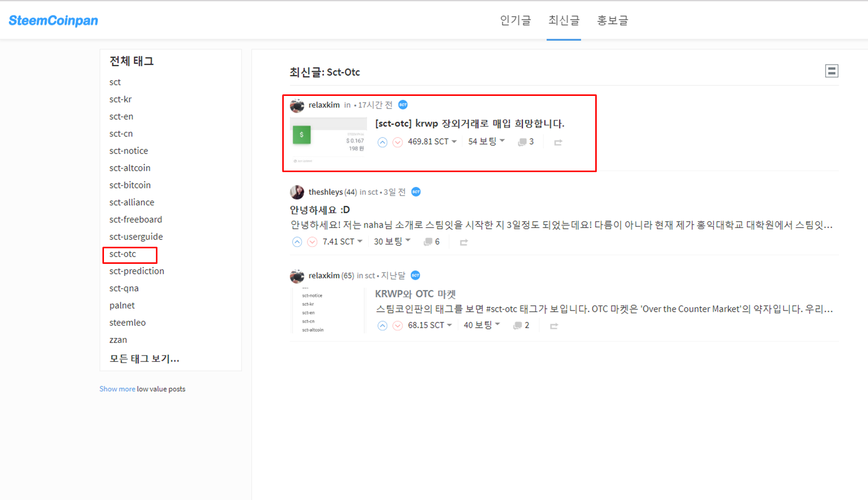Upvote the KRWP와 OTC 마켓 post

(x=382, y=326)
